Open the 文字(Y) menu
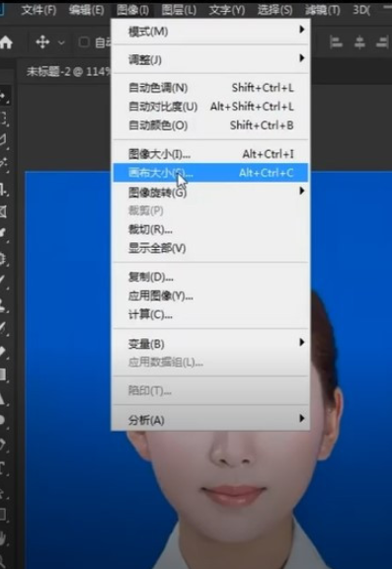 pos(227,10)
